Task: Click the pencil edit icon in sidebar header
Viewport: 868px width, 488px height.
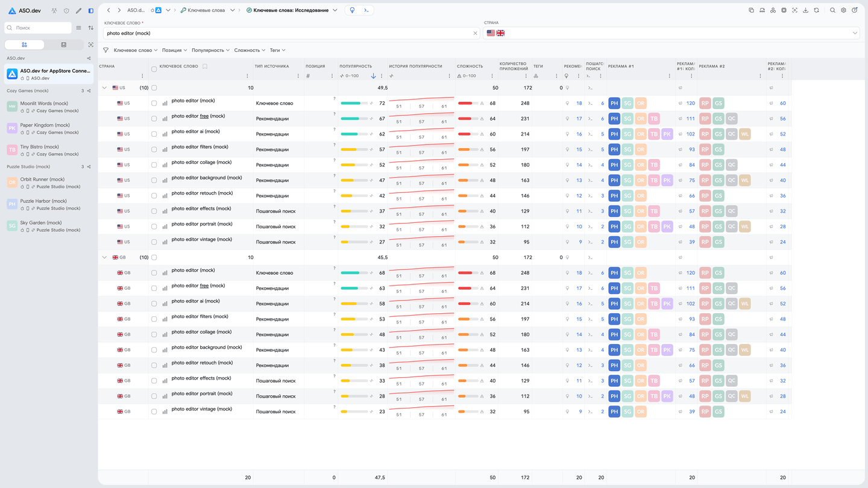Action: click(78, 11)
